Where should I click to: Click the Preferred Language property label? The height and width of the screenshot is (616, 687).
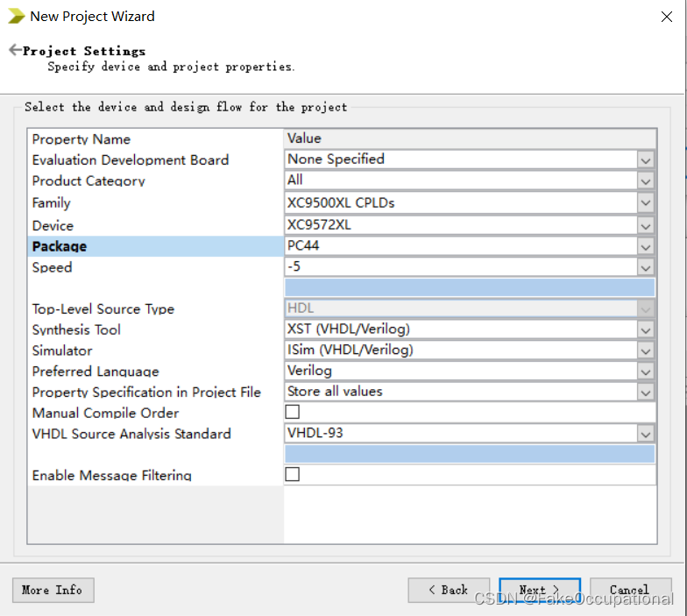coord(96,372)
